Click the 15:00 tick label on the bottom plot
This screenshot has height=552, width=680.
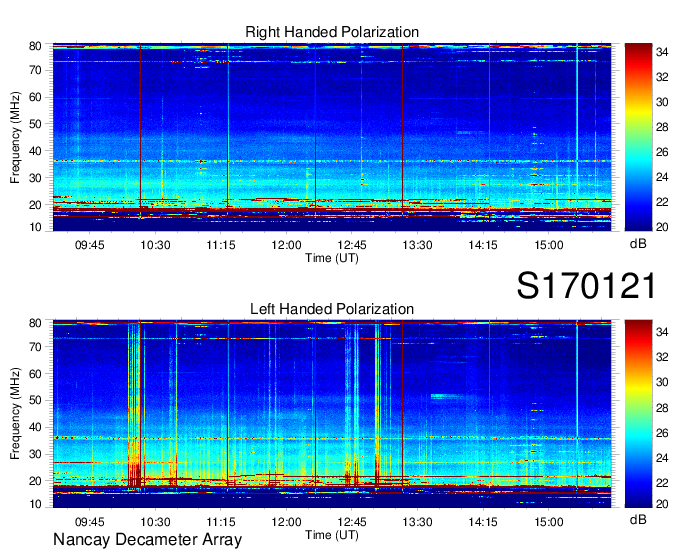click(x=548, y=522)
